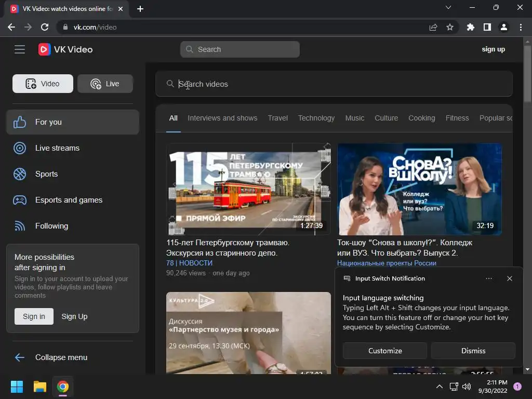The image size is (532, 399).
Task: Switch to the Cooking tab
Action: click(422, 118)
